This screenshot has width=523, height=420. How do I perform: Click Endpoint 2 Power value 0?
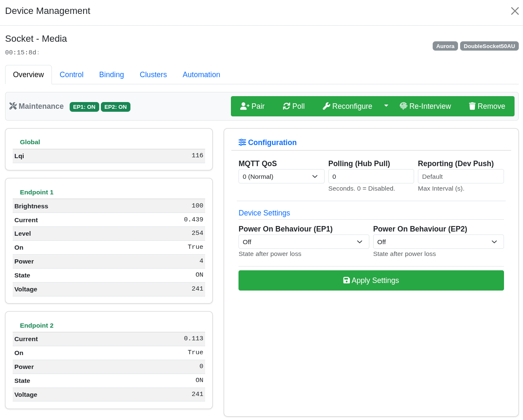click(201, 366)
